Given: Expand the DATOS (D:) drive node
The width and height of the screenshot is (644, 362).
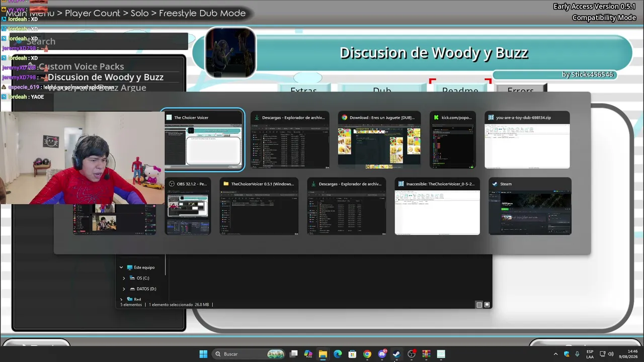Looking at the screenshot, I should pyautogui.click(x=124, y=289).
